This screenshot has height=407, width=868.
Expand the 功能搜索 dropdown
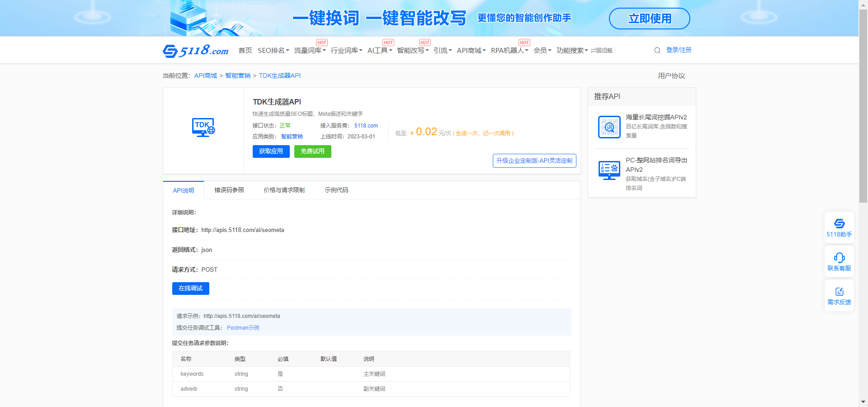click(572, 51)
